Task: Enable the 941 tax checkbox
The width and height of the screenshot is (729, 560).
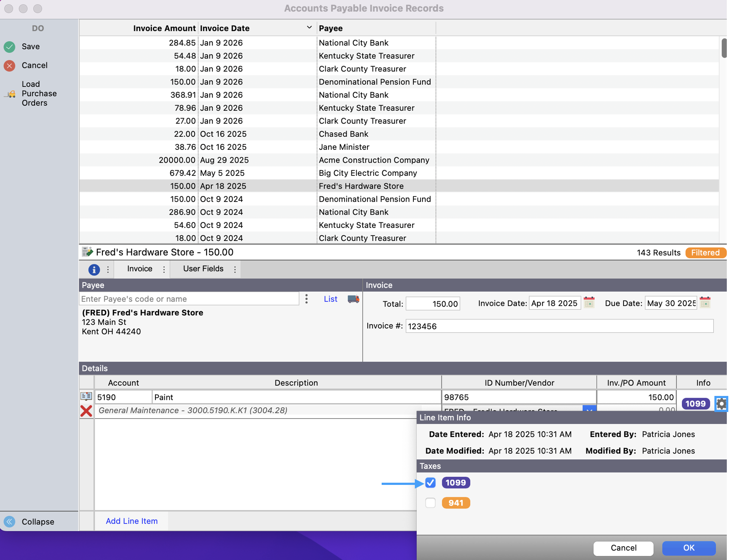Action: [x=431, y=503]
